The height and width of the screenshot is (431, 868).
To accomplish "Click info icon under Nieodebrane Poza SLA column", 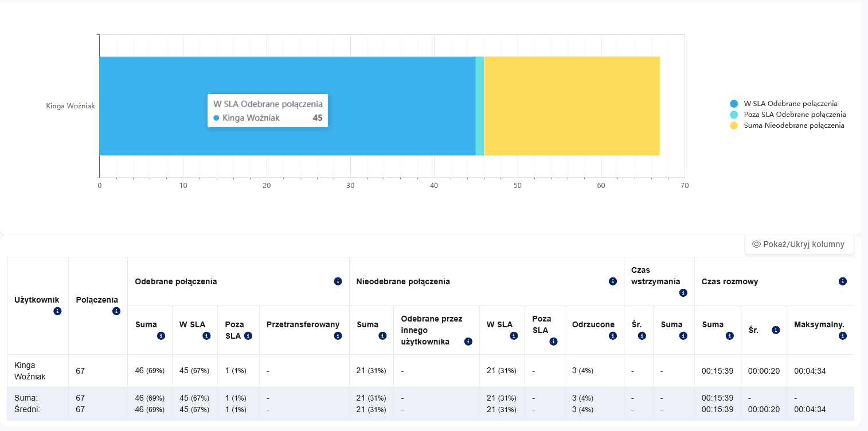I will click(x=553, y=342).
